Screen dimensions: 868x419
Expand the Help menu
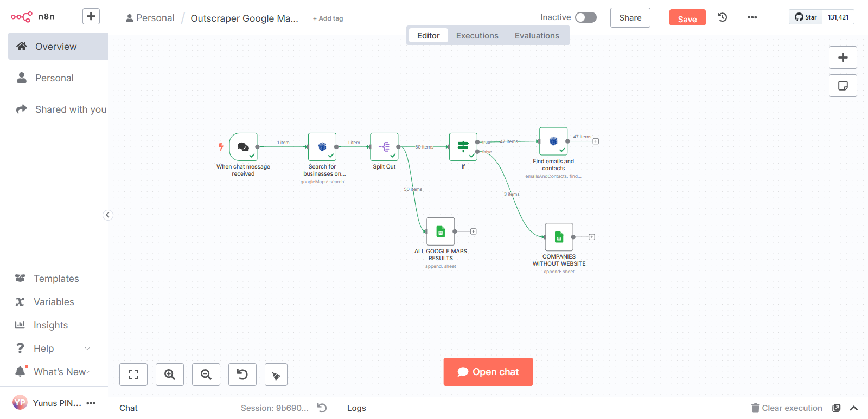pos(54,349)
